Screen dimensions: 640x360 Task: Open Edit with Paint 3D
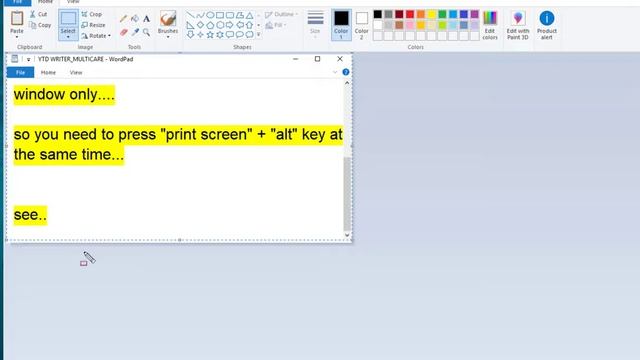coord(518,25)
